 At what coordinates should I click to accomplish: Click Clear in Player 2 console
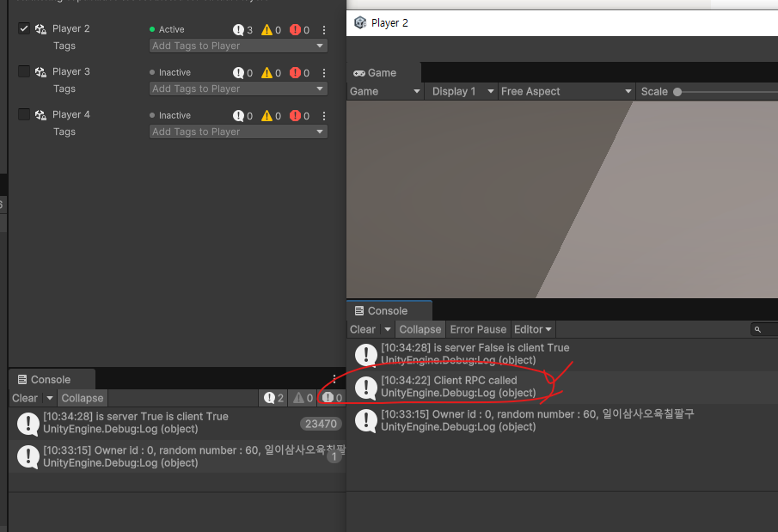tap(363, 329)
